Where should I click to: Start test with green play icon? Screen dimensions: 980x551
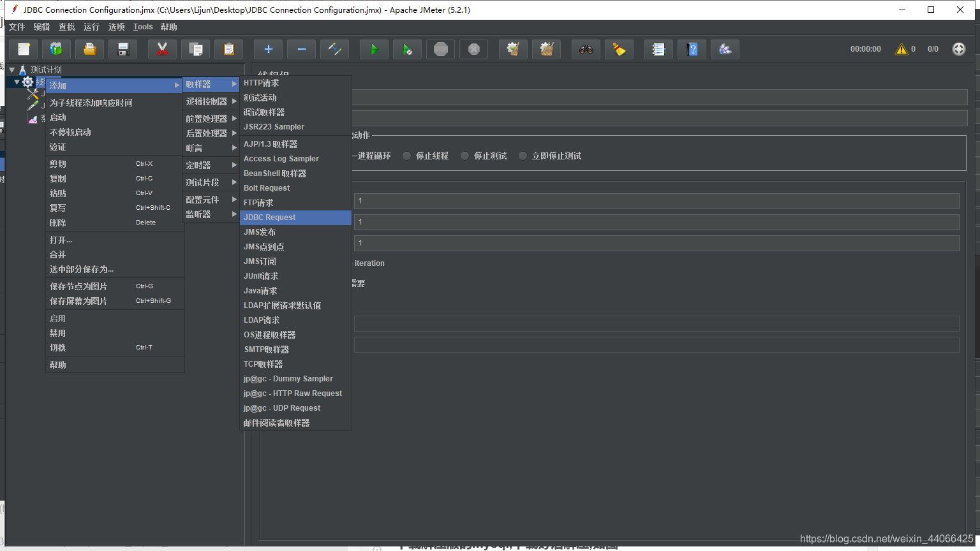(x=374, y=49)
